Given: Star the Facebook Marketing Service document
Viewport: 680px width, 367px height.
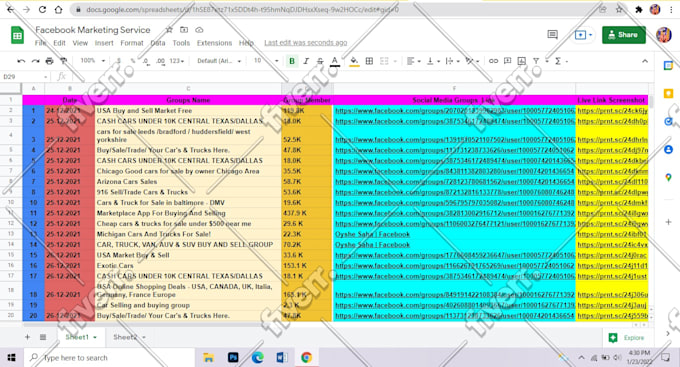Looking at the screenshot, I should [x=169, y=29].
